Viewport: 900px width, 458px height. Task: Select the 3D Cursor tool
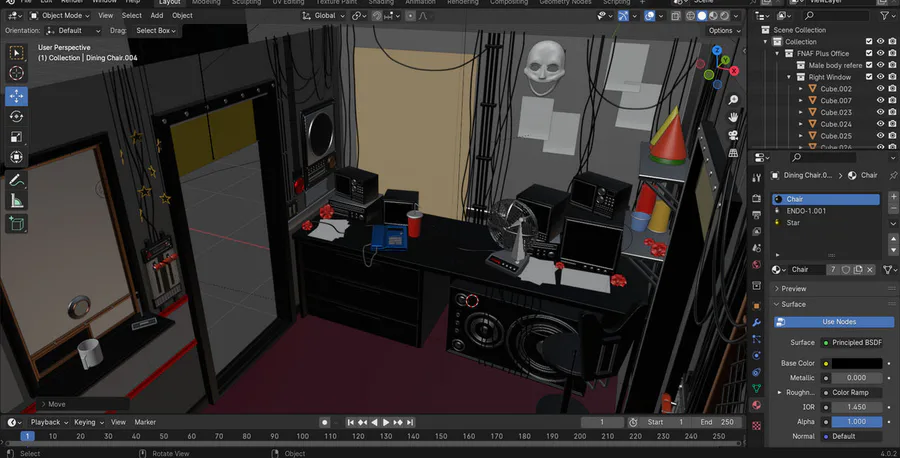coord(17,73)
